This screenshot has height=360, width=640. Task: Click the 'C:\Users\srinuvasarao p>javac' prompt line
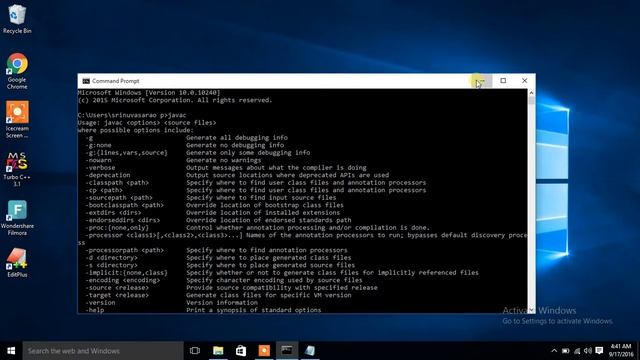point(132,115)
